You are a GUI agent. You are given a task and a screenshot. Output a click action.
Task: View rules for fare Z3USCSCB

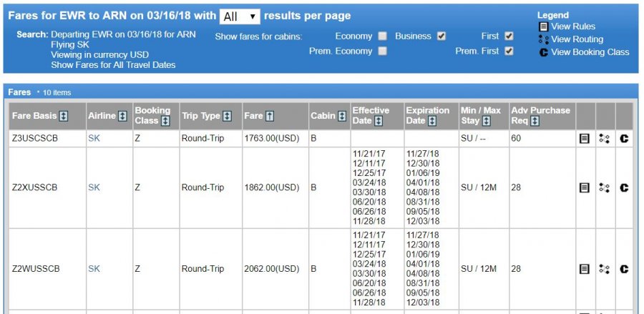point(584,139)
